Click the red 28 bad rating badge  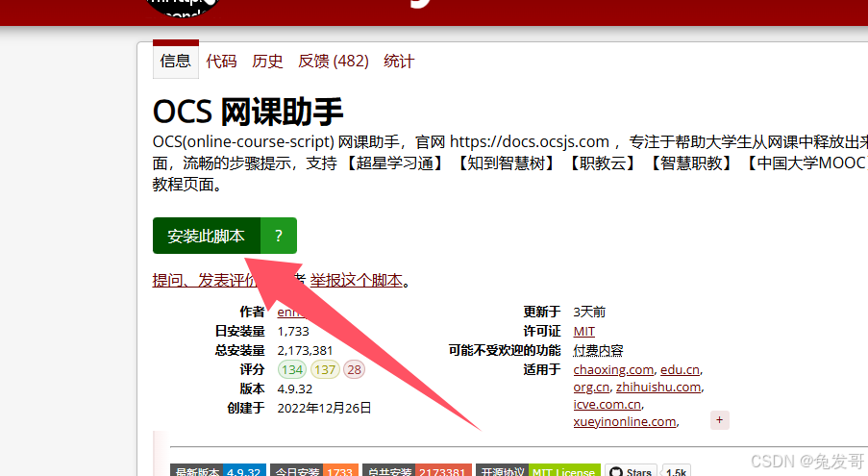click(x=355, y=369)
